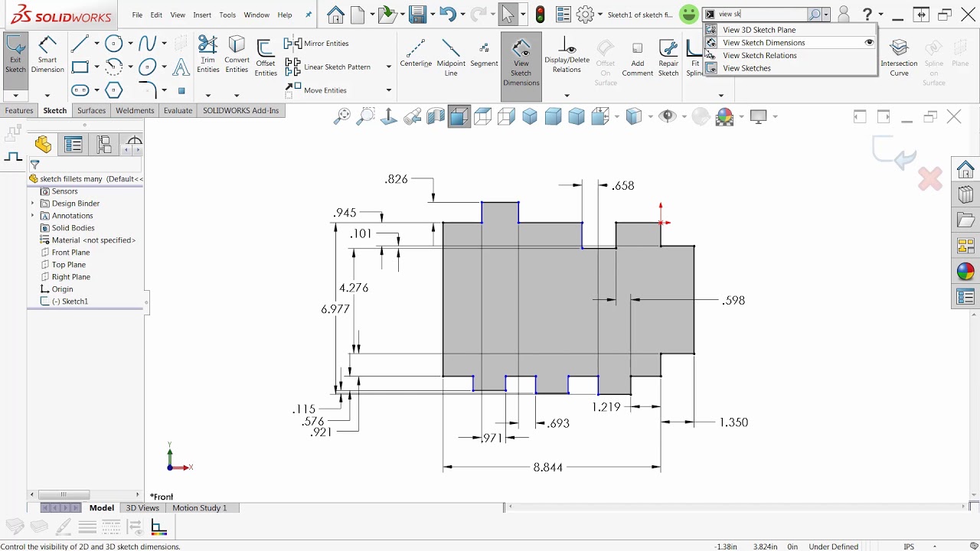Click Linear Sketch Pattern

(x=328, y=67)
